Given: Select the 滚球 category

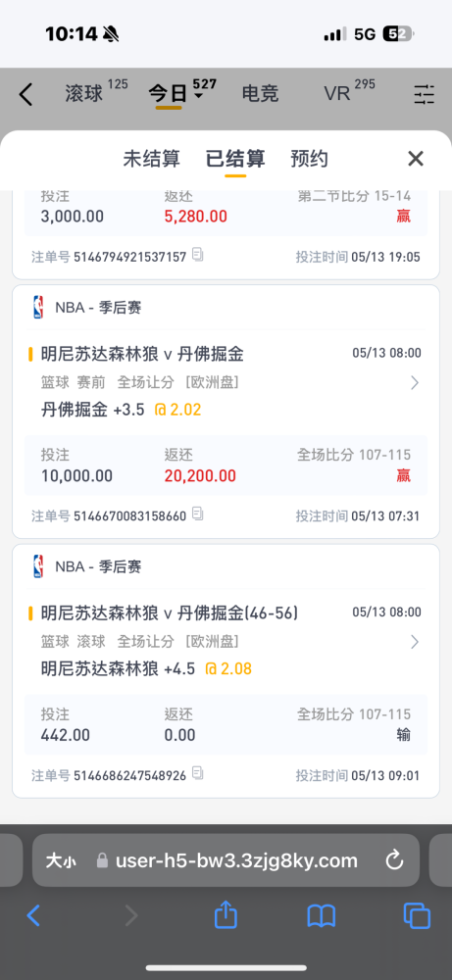Looking at the screenshot, I should [83, 94].
